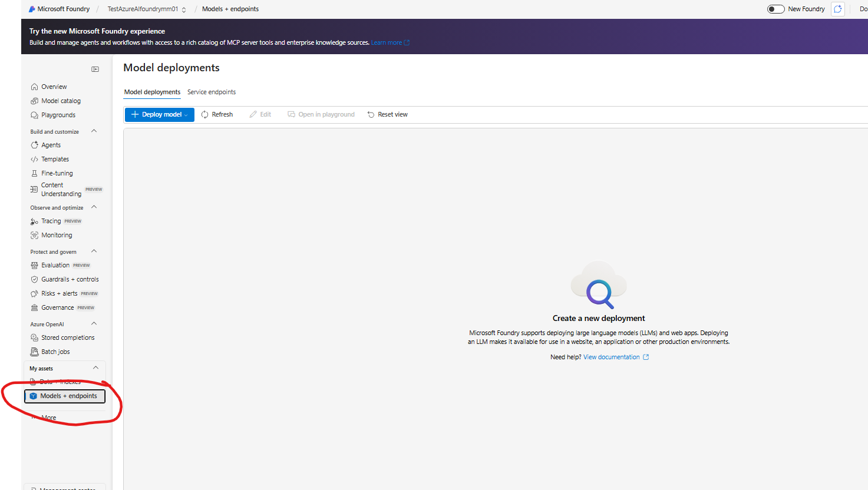Screen dimensions: 868x490
Task: Collapse the My assets section
Action: coord(95,368)
